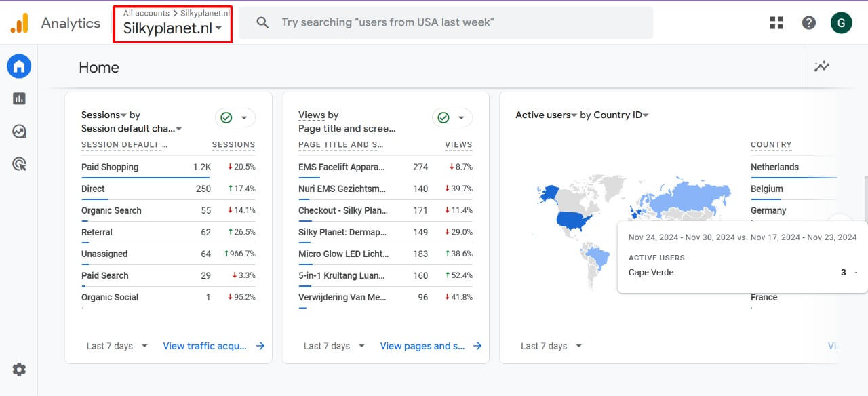Select the Paid Shopping row
868x396 pixels.
coord(168,167)
